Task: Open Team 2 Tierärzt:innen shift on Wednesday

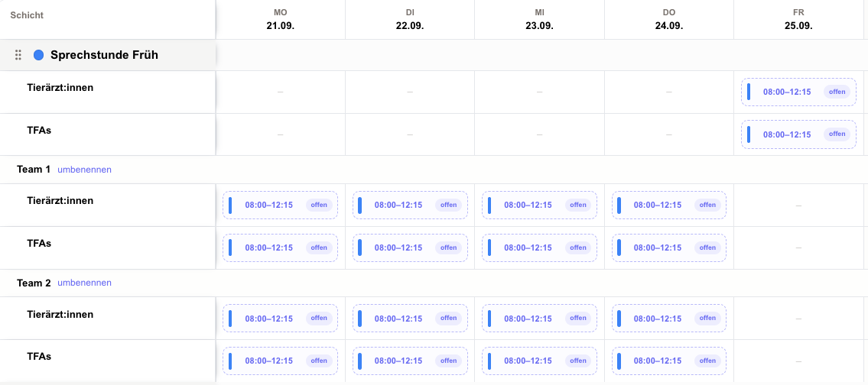Action: pyautogui.click(x=539, y=318)
